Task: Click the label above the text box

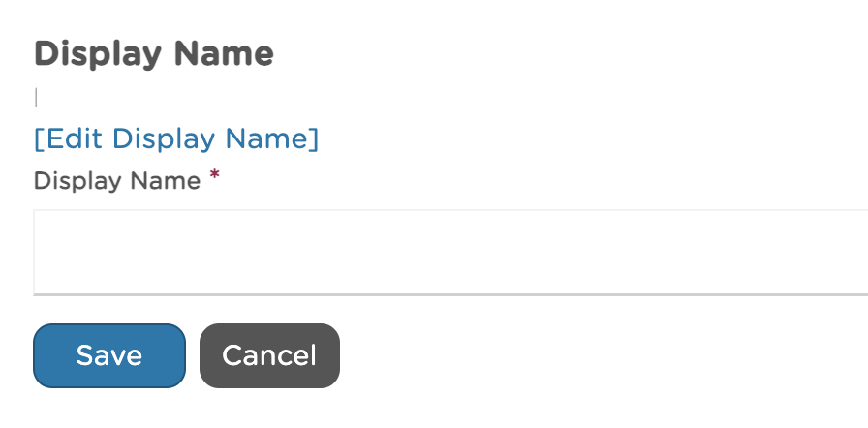Action: click(117, 181)
